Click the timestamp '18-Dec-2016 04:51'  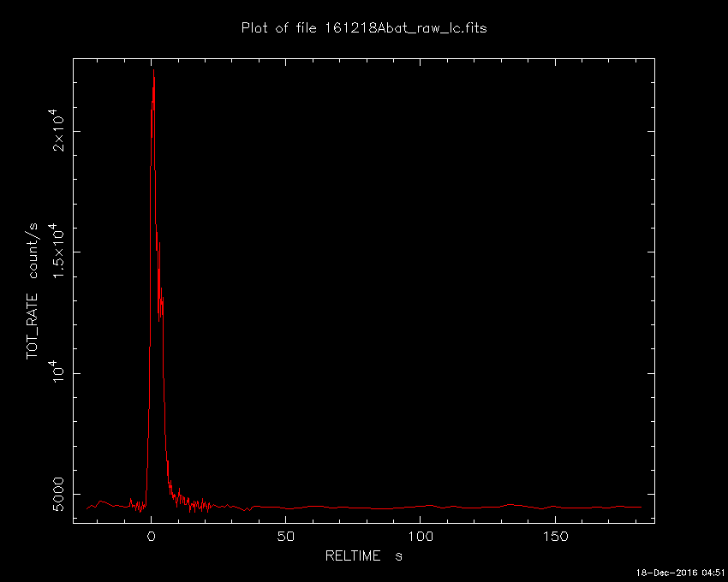(x=680, y=573)
